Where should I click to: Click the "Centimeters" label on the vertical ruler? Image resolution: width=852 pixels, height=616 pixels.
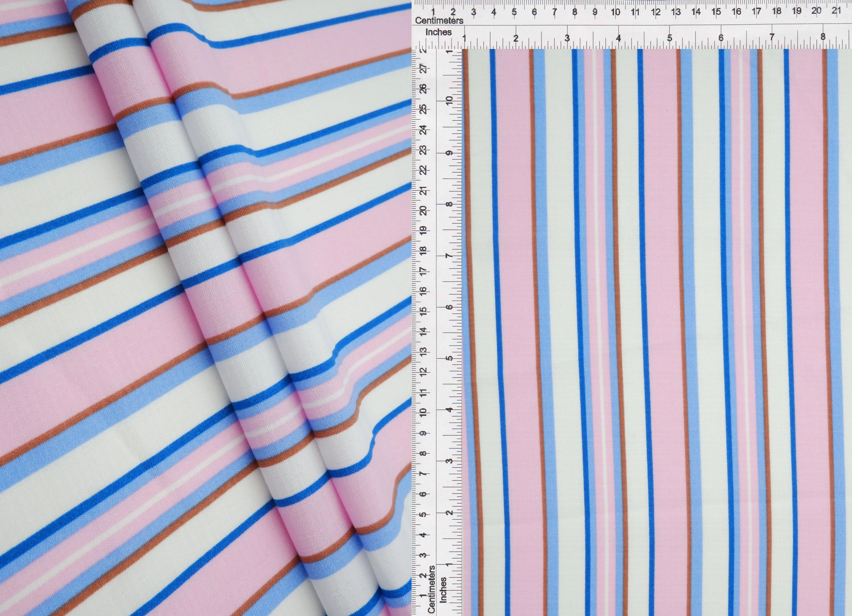[432, 589]
